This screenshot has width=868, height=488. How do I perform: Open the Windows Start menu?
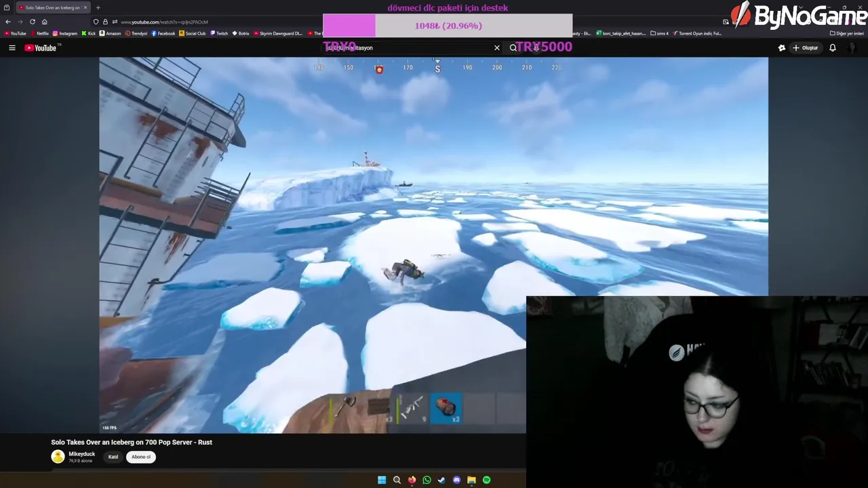pyautogui.click(x=382, y=480)
